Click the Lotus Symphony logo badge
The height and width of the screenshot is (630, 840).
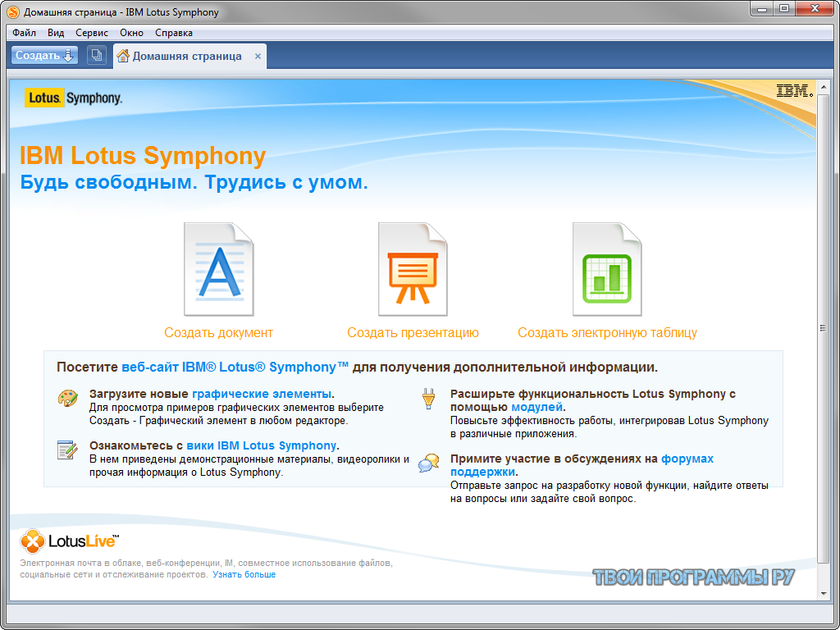coord(73,98)
